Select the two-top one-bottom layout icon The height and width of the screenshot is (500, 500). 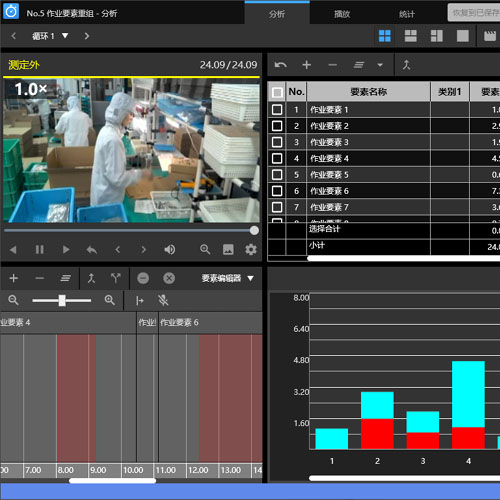411,36
